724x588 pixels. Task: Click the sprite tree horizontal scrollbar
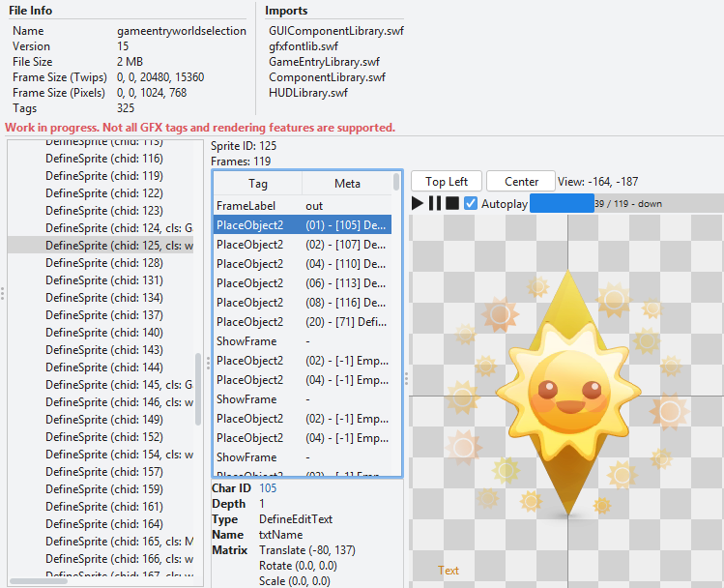tap(39, 581)
